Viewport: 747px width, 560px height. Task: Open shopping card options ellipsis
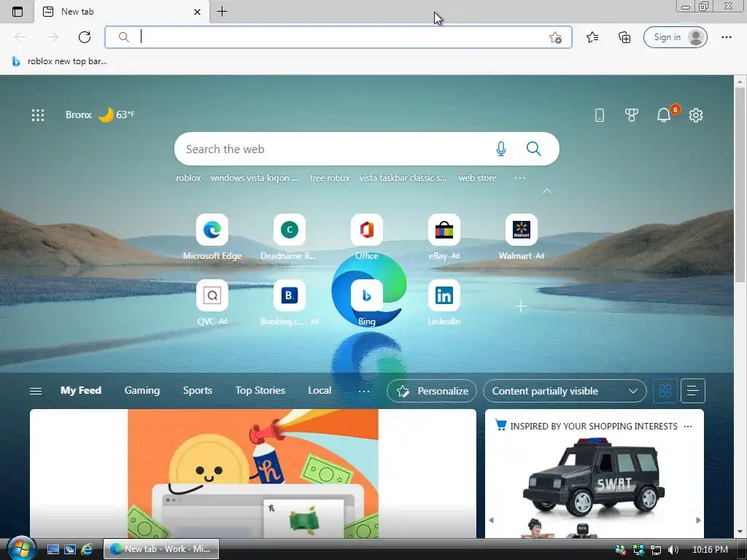click(687, 426)
